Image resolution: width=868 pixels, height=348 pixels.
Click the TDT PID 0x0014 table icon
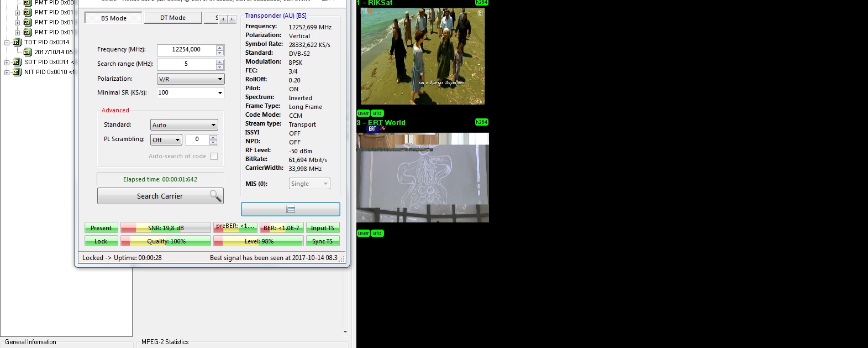17,42
